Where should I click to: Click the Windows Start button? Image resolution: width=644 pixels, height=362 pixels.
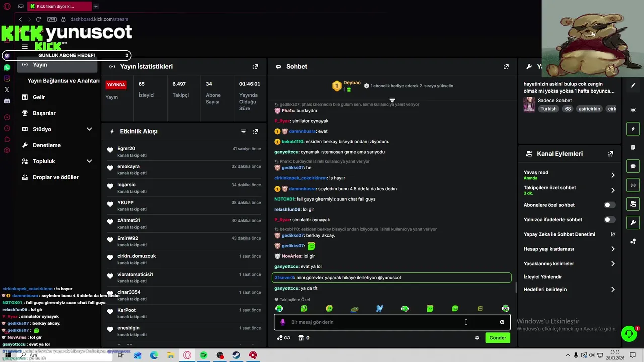[x=8, y=355]
